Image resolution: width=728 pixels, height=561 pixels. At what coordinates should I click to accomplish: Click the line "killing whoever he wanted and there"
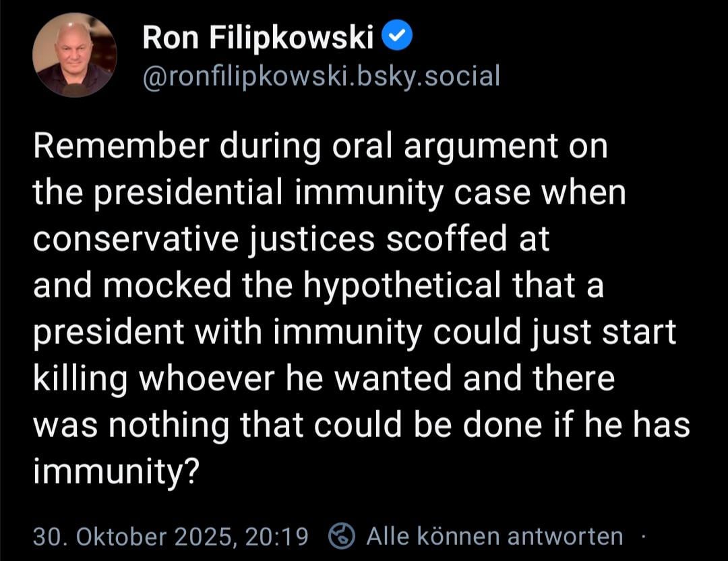324,378
